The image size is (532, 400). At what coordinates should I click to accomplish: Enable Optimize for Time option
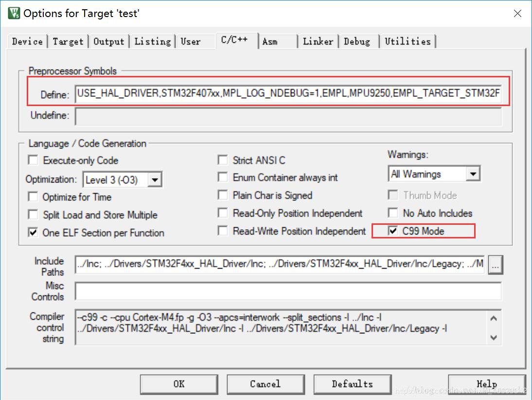point(33,197)
